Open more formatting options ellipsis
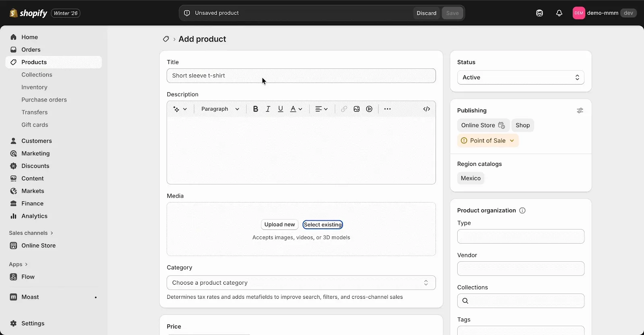This screenshot has width=644, height=335. click(388, 109)
